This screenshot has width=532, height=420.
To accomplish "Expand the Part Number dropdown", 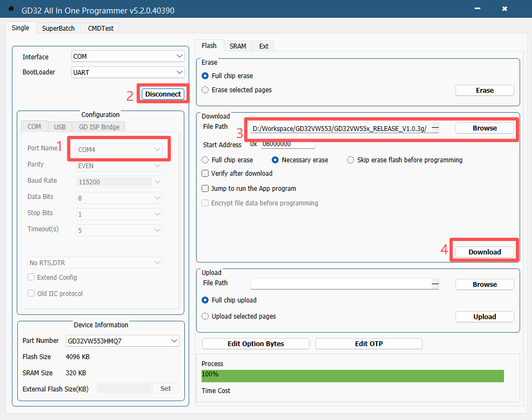I will click(122, 341).
